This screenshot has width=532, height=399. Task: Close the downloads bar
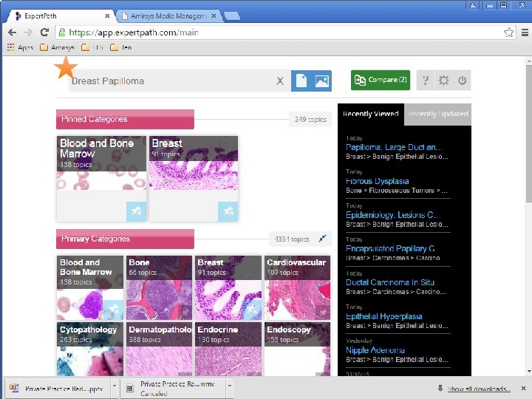point(524,389)
